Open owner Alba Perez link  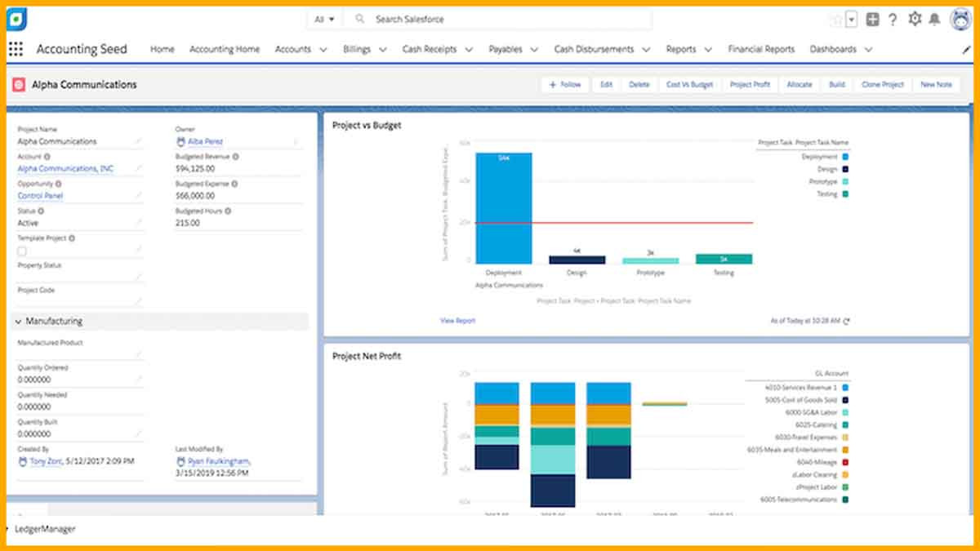tap(205, 142)
